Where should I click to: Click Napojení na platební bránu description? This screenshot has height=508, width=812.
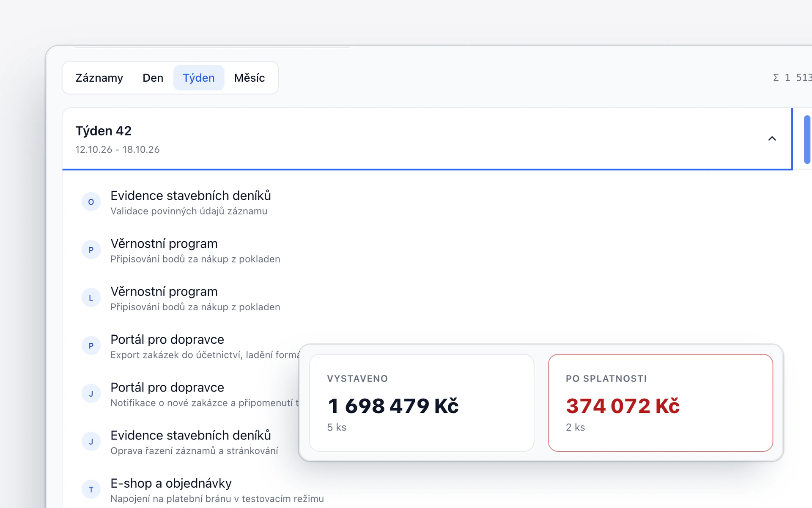pos(217,499)
